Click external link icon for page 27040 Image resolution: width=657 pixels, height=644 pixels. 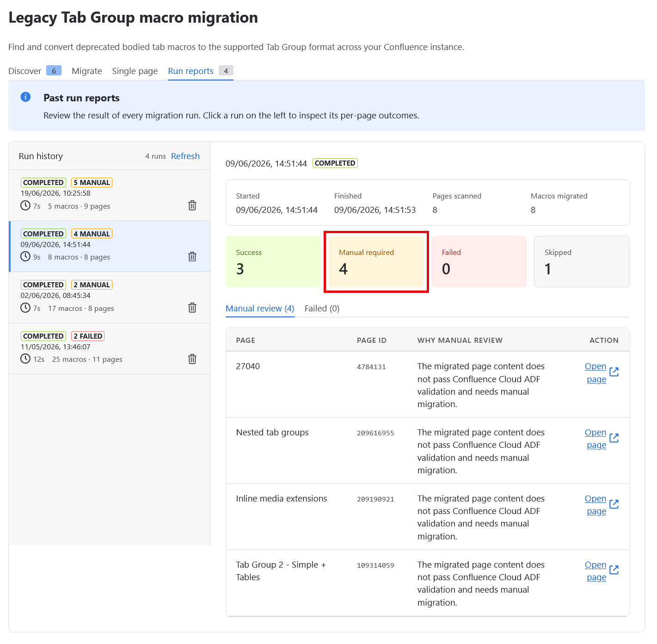(x=614, y=372)
